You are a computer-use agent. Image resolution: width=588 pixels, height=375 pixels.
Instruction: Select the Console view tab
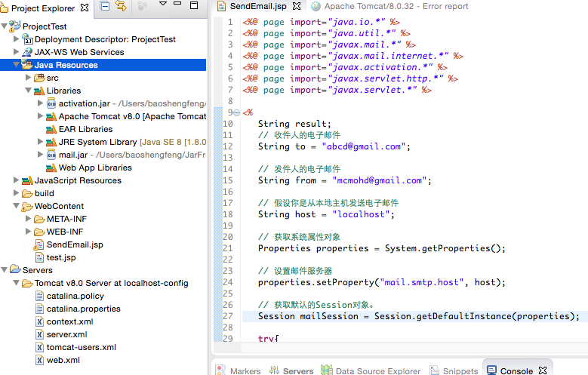510,371
